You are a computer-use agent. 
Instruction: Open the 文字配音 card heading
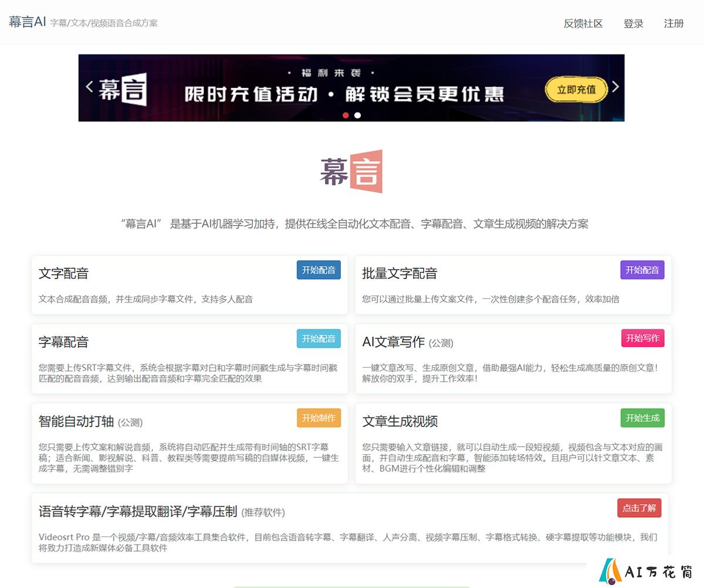tap(63, 273)
